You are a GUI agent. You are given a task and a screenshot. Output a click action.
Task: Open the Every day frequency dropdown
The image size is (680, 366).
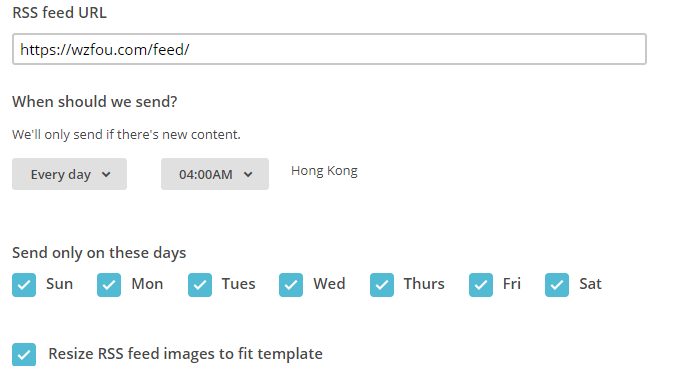click(69, 174)
